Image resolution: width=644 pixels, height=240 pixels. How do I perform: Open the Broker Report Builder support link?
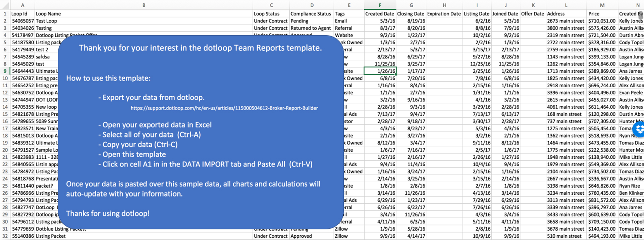(x=224, y=108)
